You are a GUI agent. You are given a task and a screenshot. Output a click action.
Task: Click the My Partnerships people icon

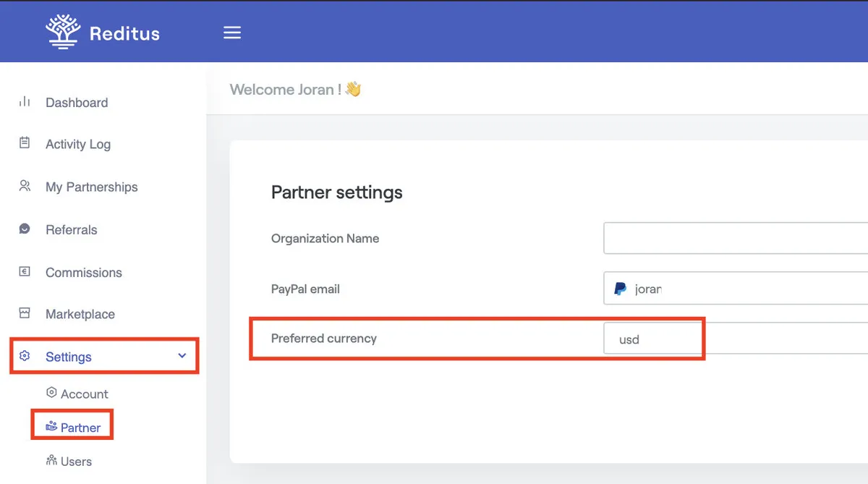(25, 187)
